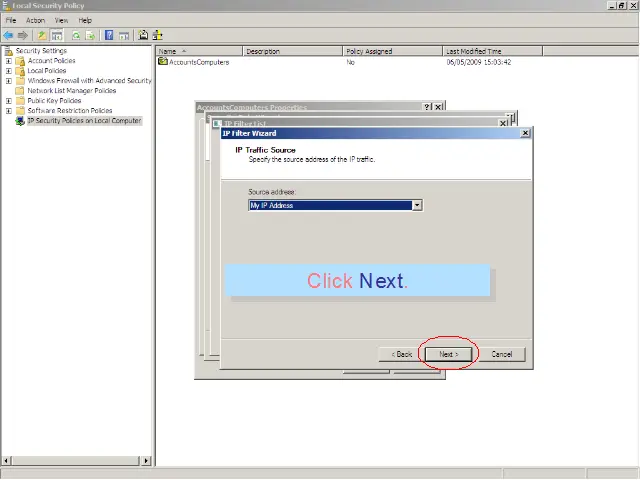The width and height of the screenshot is (640, 480).
Task: Expand the Public Key Policies node
Action: click(x=8, y=101)
